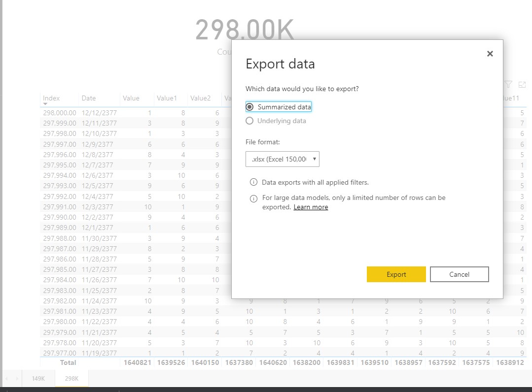This screenshot has width=532, height=392.
Task: Select the 11/24/2377 date cell
Action: click(x=99, y=301)
